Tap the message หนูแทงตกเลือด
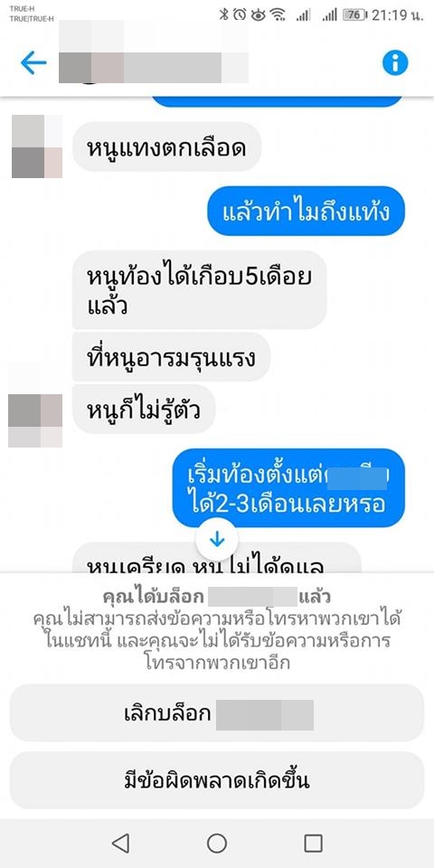Screen dimensions: 434x868 166,146
